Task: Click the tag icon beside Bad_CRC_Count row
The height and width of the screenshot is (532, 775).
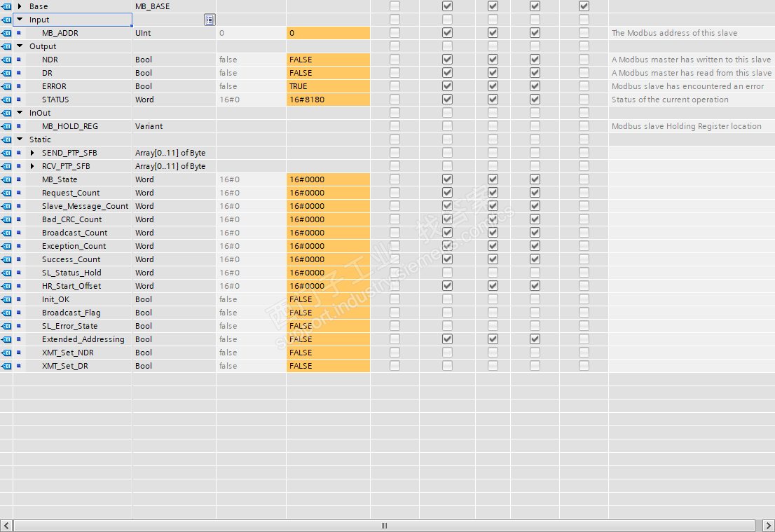Action: tap(6, 220)
